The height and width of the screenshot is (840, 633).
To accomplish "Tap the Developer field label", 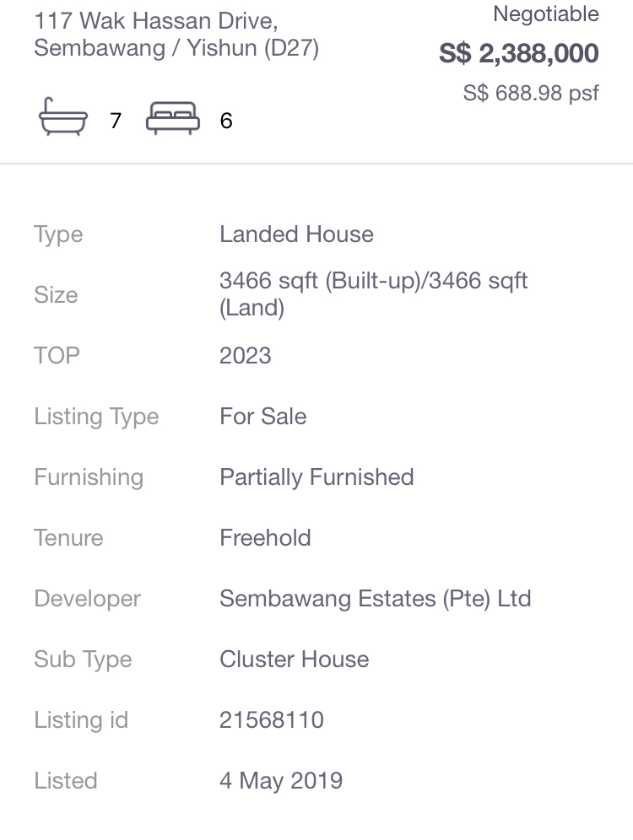I will point(87,599).
